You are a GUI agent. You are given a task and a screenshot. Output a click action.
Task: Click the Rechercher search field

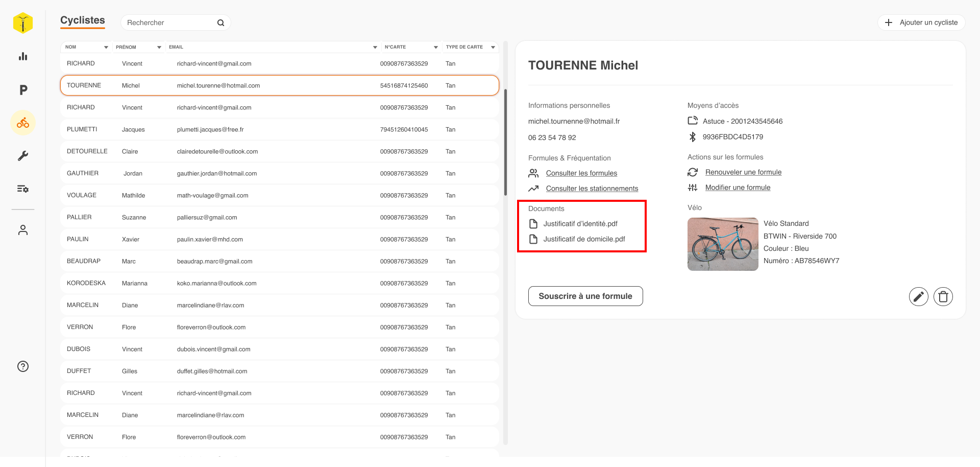coord(168,23)
